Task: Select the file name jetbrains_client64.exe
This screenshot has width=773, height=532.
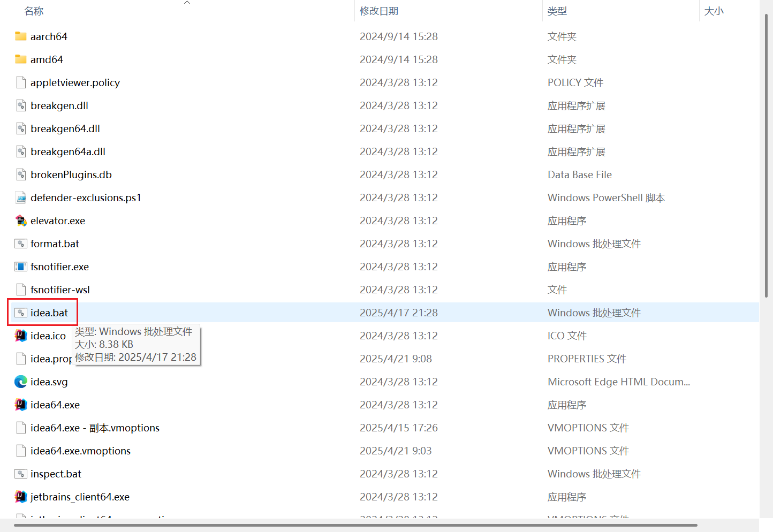Action: [x=80, y=497]
